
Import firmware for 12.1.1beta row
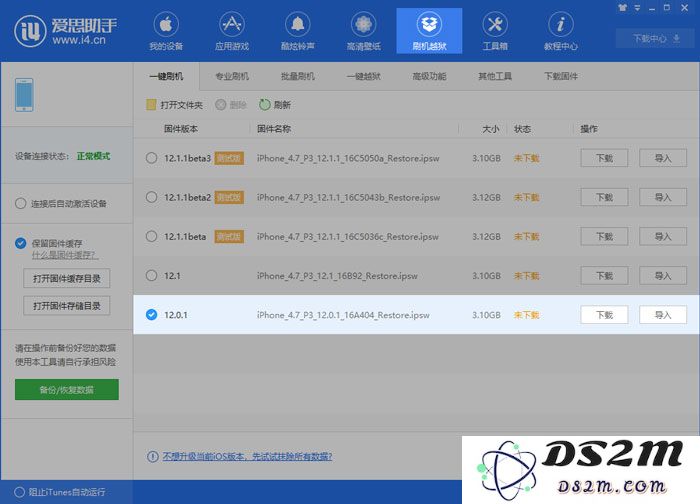tap(663, 236)
